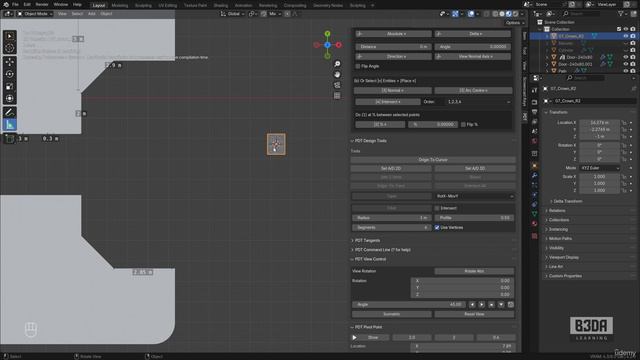Adjust the Angle 45.00 slider field
This screenshot has height=360, width=640.
coord(409,305)
